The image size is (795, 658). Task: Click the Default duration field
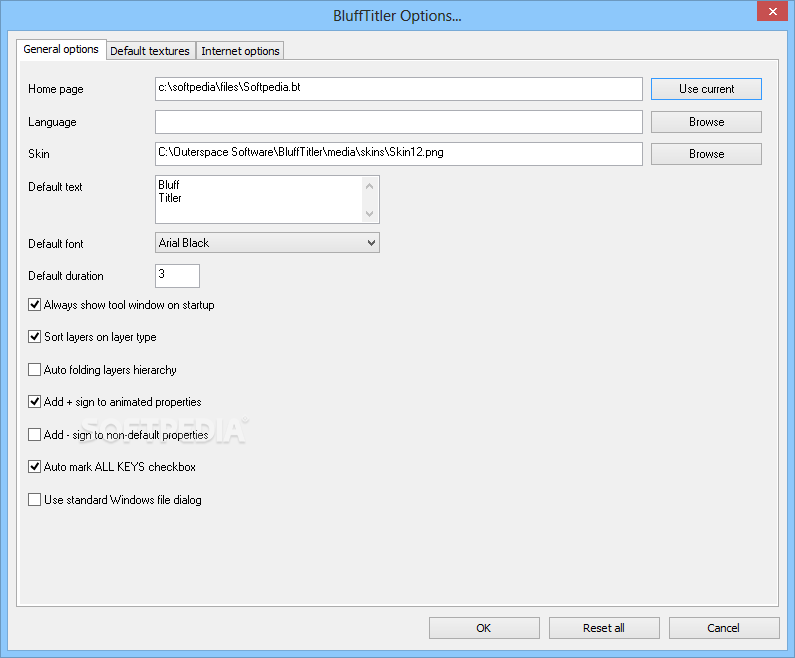click(x=177, y=276)
